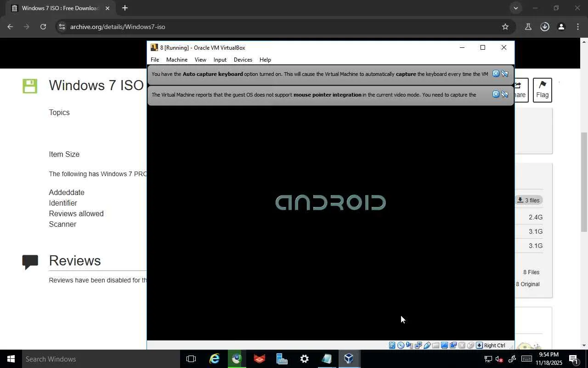
Task: Click the optical disk status icon
Action: 401,345
